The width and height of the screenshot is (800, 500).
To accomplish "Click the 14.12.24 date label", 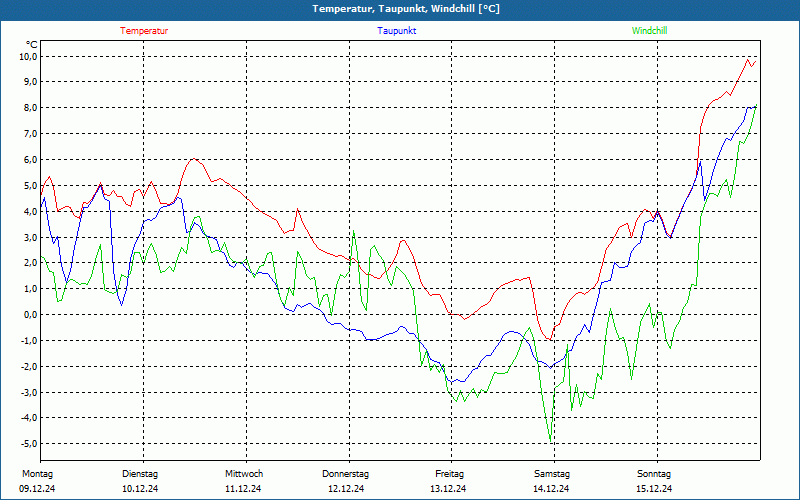I will [551, 489].
